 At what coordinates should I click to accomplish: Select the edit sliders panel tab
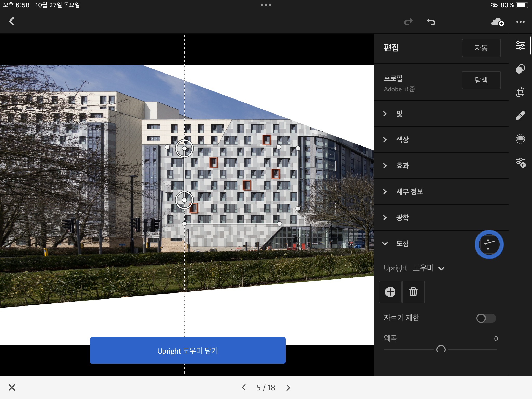(520, 45)
